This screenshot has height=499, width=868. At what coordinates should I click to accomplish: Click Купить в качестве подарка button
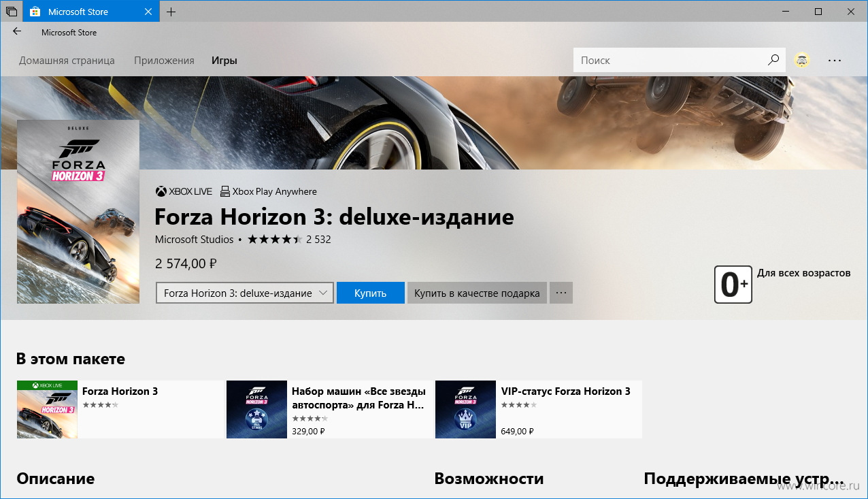[477, 293]
